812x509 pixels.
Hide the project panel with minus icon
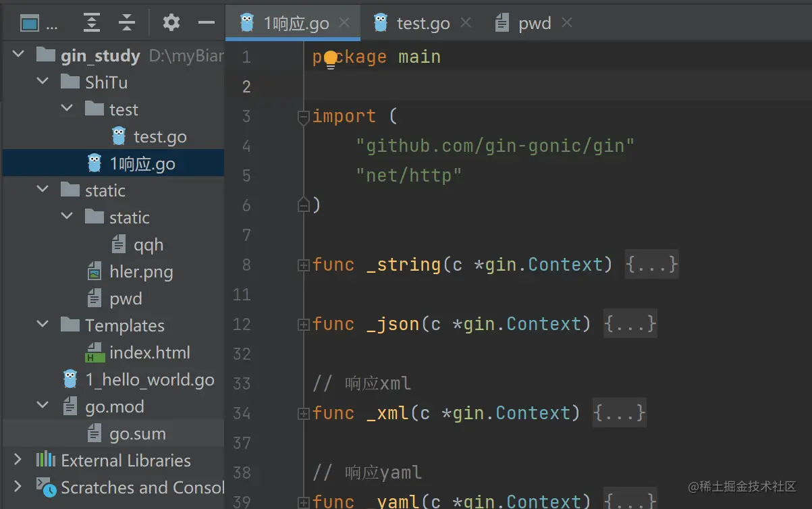pos(206,24)
